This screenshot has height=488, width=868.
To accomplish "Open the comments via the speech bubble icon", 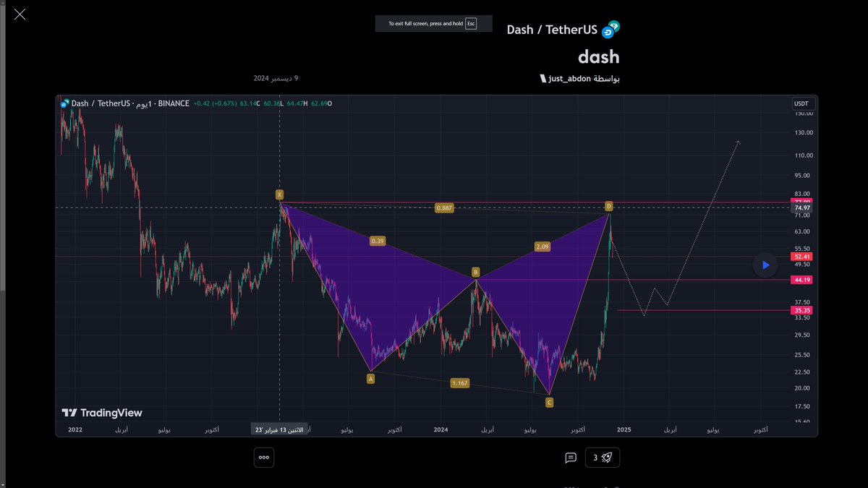I will [571, 458].
